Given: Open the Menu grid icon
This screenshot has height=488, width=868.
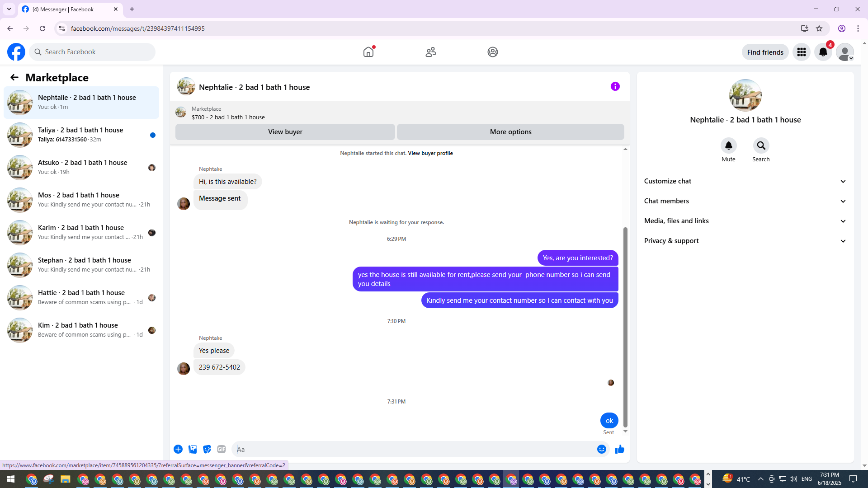Looking at the screenshot, I should [802, 52].
